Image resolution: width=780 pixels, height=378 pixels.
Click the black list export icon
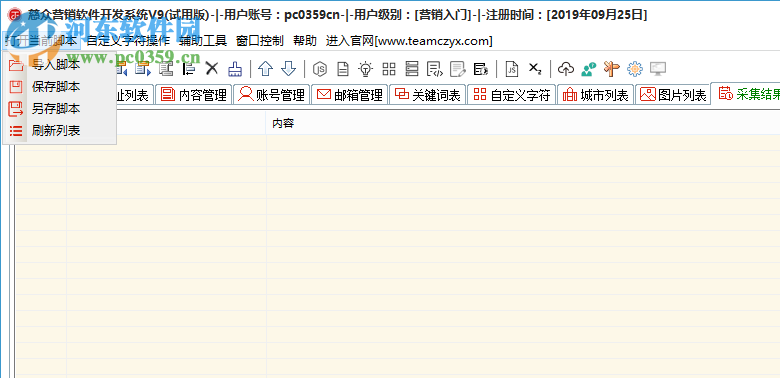(481, 69)
